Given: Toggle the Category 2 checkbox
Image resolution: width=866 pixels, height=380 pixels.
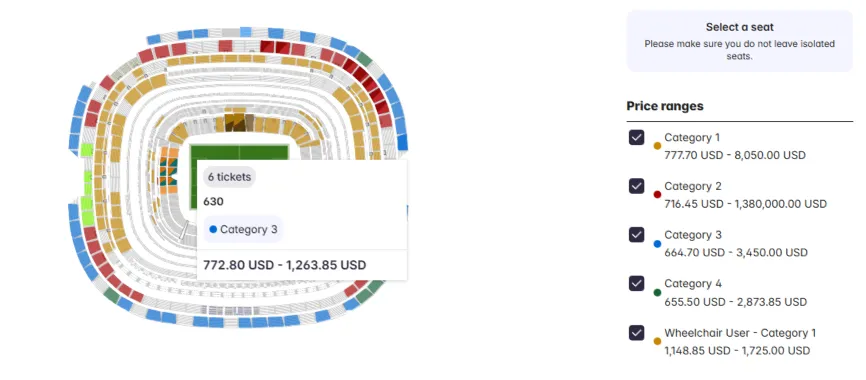Looking at the screenshot, I should (636, 186).
